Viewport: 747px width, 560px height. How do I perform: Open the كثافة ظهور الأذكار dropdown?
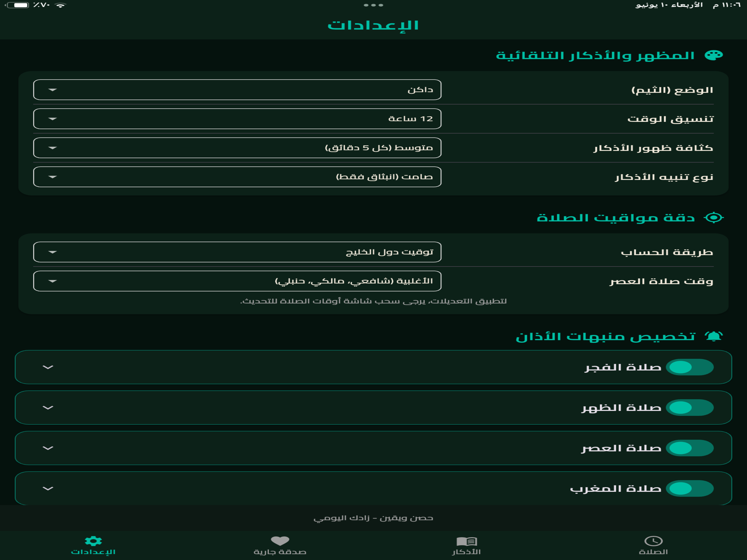coord(238,148)
